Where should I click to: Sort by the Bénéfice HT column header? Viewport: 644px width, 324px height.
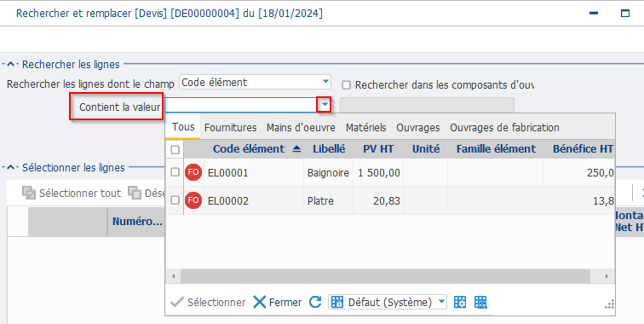[x=579, y=149]
